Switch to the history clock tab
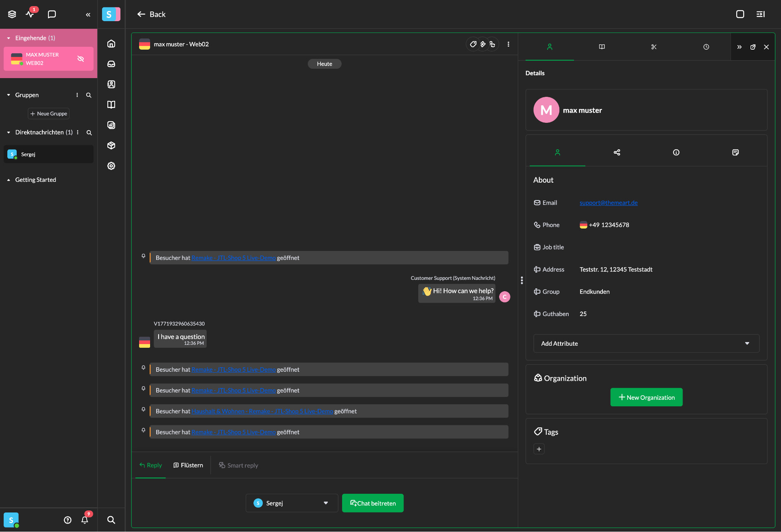 [706, 47]
